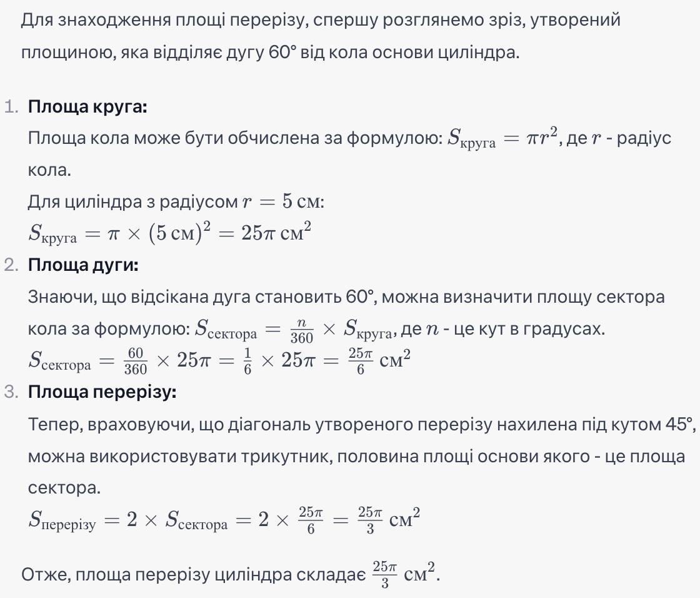Click the 60/360 fraction in the calculation
700x598 pixels.
click(x=135, y=361)
